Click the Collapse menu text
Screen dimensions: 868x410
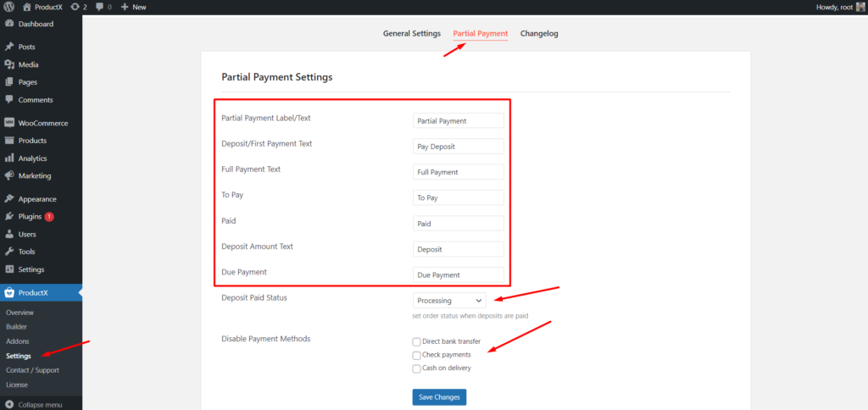click(x=40, y=404)
